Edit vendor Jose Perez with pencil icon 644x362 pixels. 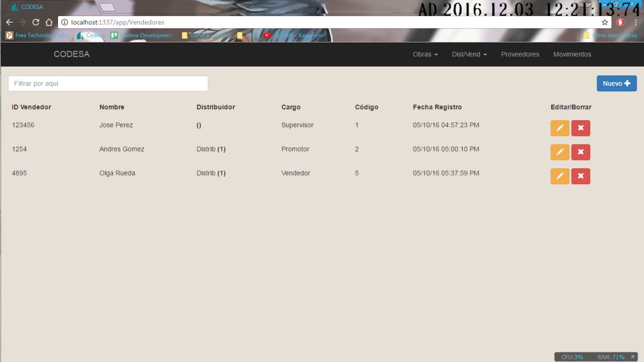click(560, 128)
